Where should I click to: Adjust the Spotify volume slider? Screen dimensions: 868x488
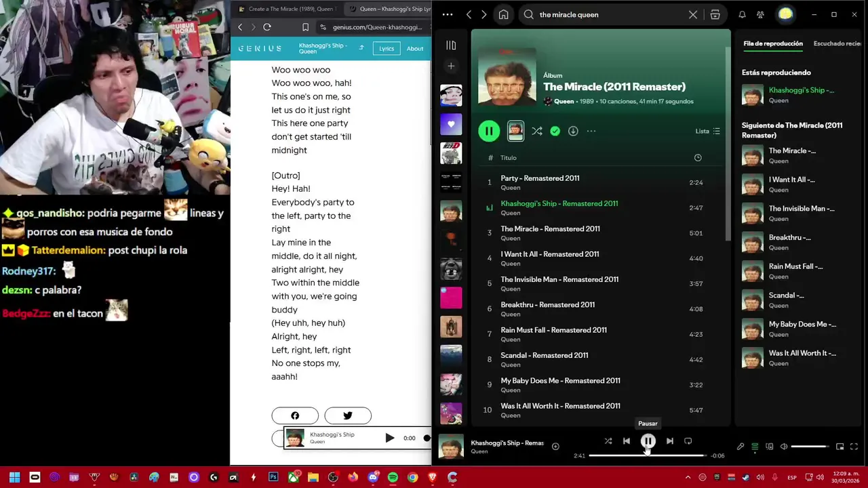coord(810,447)
